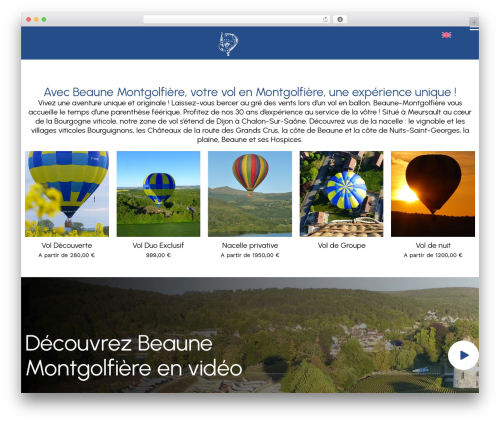Viewport: 500px width, 423px height.
Task: Click the price 999,00 €
Action: tap(158, 255)
